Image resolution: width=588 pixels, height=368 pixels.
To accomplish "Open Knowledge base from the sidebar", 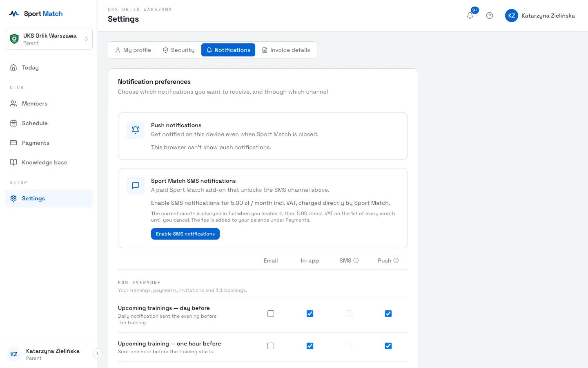I will pyautogui.click(x=49, y=162).
